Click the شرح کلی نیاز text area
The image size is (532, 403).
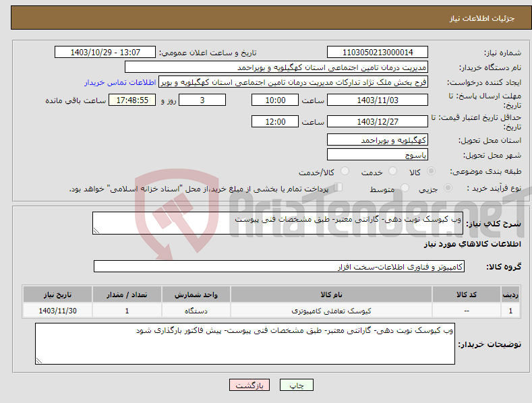[x=278, y=223]
